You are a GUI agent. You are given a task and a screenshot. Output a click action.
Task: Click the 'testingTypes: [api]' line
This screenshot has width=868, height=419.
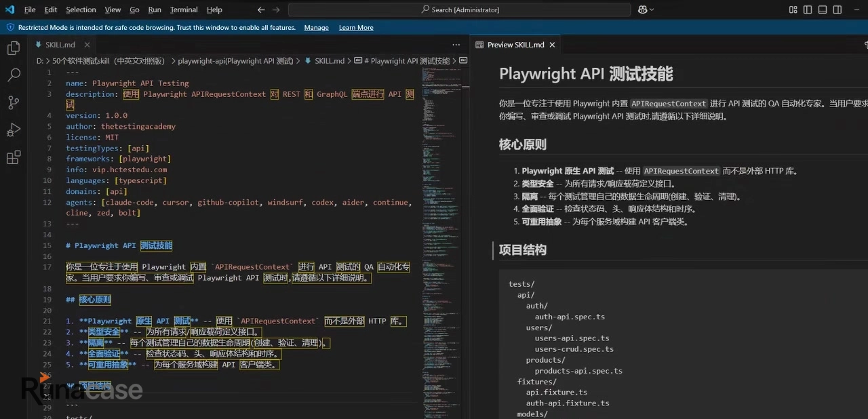click(x=107, y=148)
